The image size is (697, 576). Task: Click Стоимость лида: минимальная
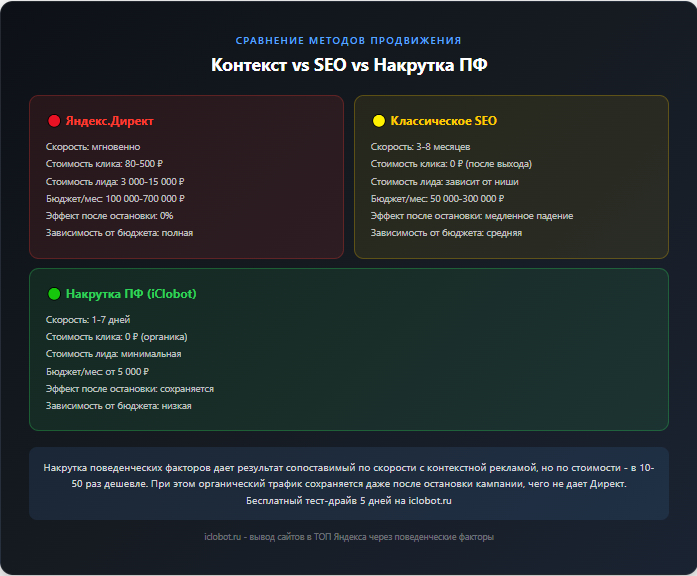click(113, 354)
